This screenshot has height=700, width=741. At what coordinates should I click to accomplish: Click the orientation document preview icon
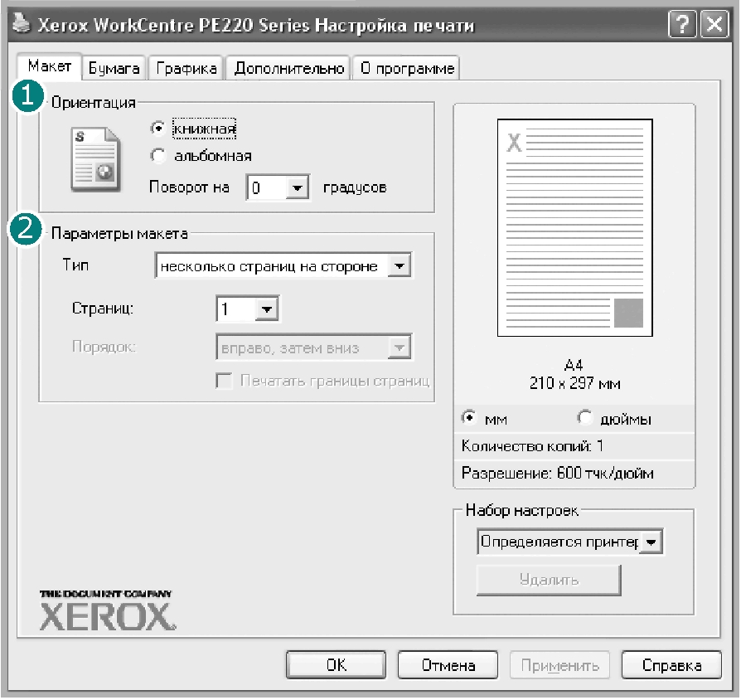[95, 159]
